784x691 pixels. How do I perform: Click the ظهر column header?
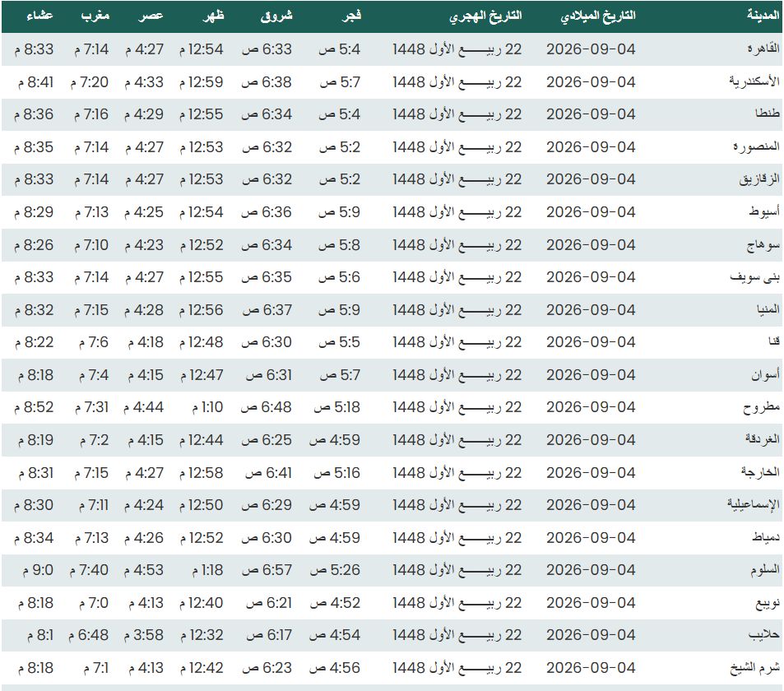click(214, 16)
